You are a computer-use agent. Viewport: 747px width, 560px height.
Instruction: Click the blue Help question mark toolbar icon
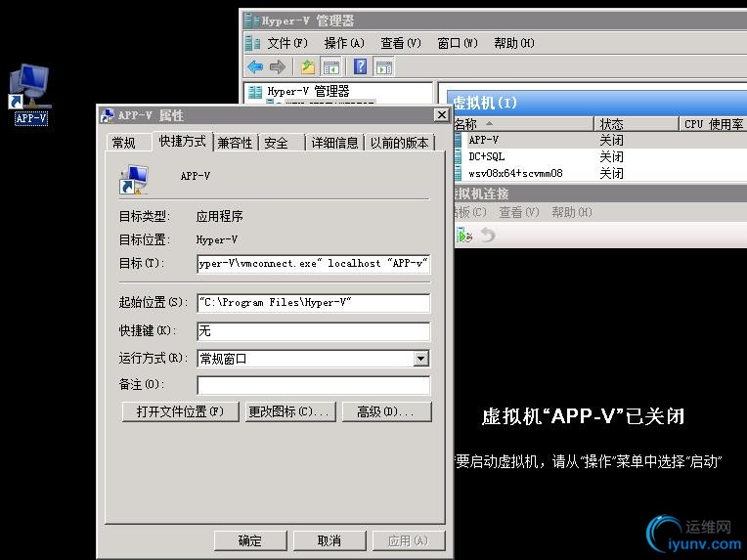[360, 66]
